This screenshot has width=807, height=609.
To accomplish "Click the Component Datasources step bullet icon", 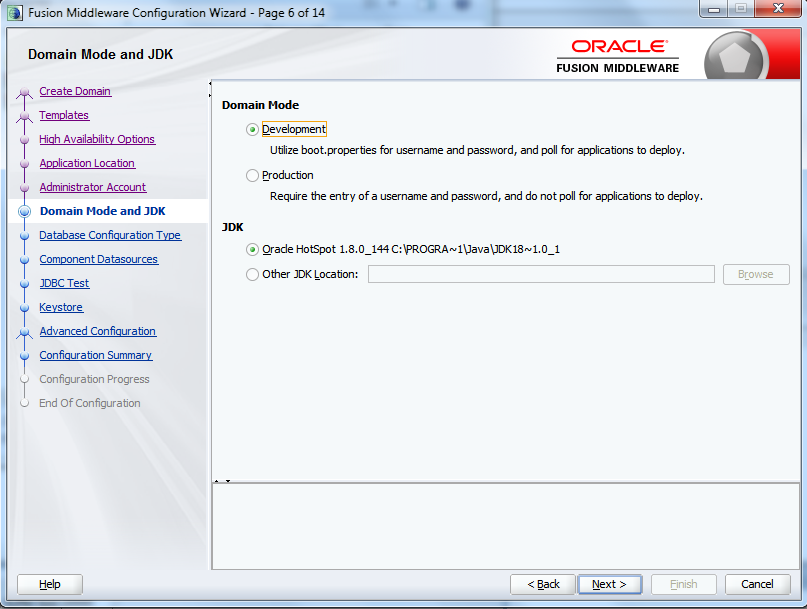I will point(24,260).
